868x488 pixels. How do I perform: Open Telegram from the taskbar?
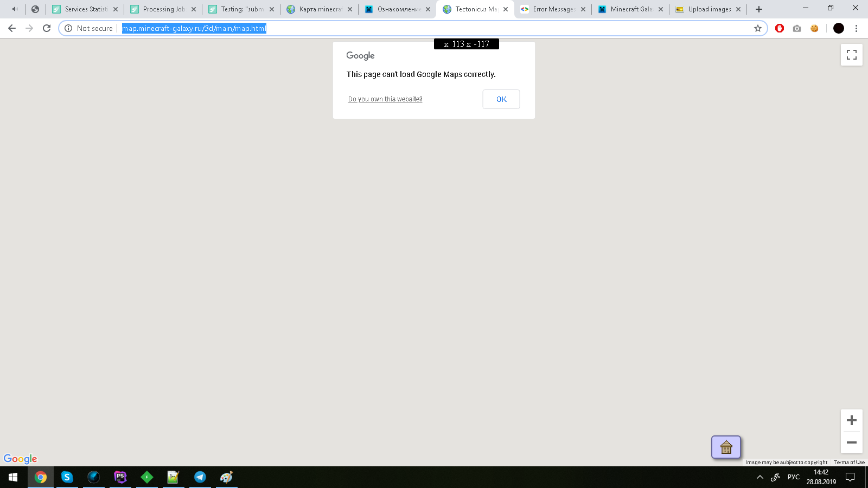[200, 477]
